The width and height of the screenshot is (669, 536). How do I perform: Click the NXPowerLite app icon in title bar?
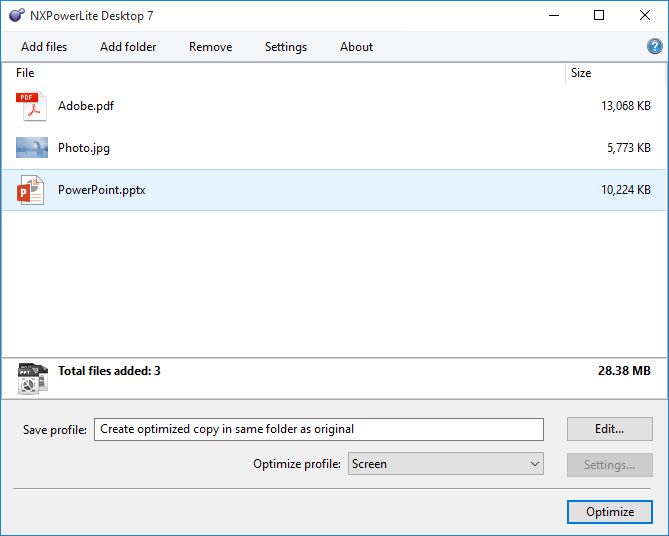16,15
